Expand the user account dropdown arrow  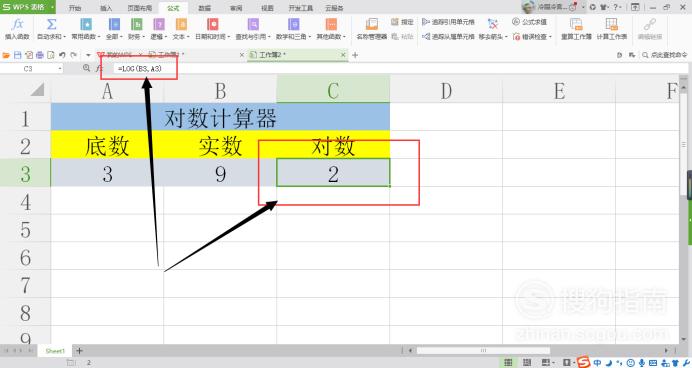pos(583,7)
